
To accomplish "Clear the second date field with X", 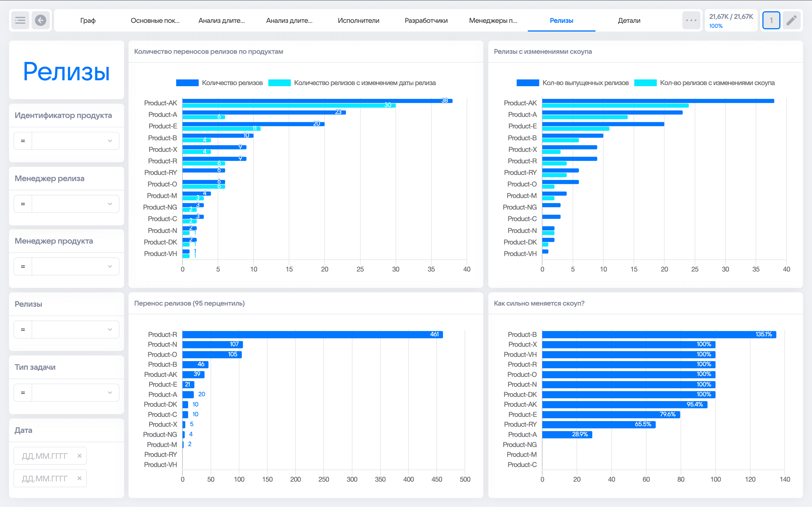I will [80, 478].
